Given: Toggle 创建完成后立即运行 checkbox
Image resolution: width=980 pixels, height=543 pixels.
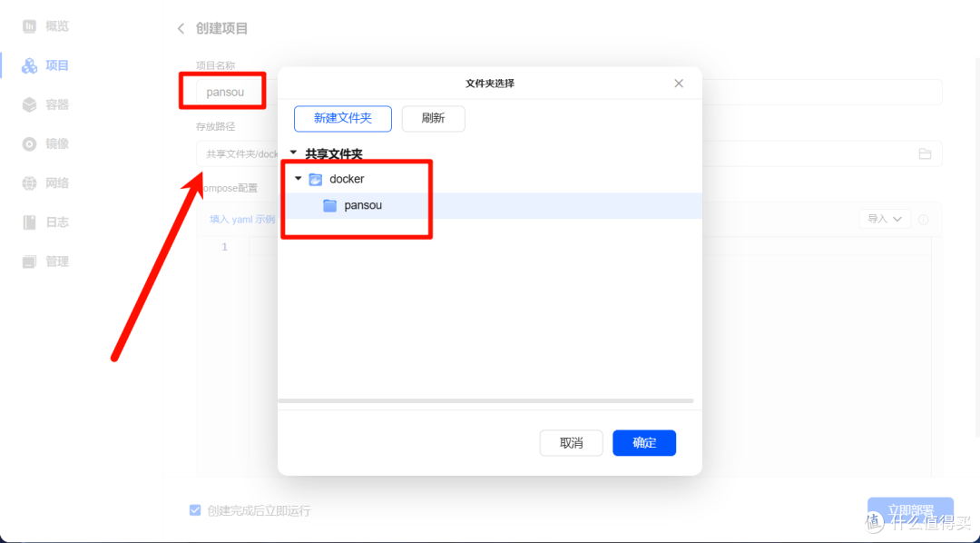Looking at the screenshot, I should pos(195,510).
